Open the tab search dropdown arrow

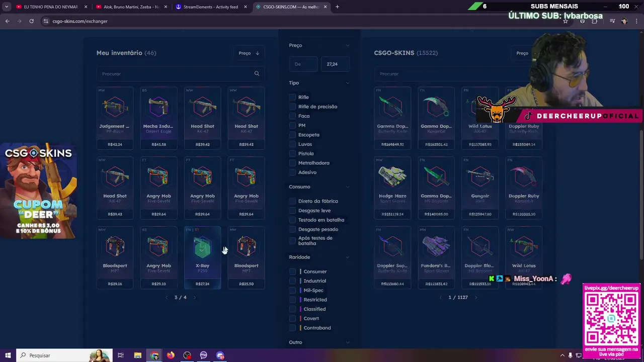point(7,7)
